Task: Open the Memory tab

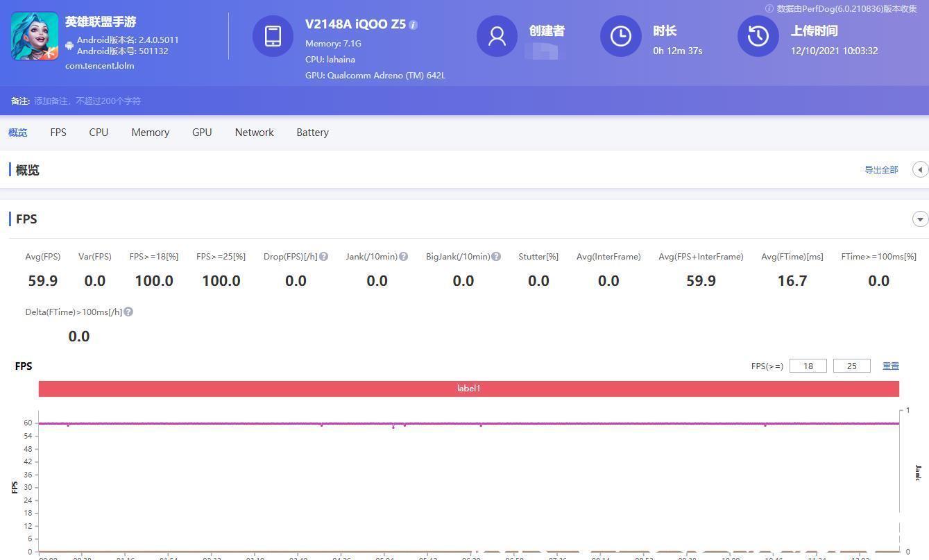Action: 151,133
